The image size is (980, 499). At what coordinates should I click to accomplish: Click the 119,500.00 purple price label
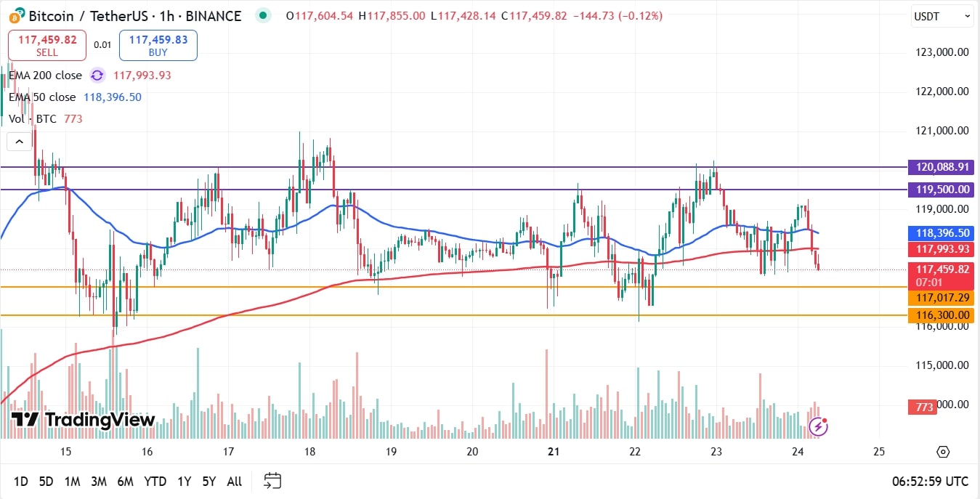point(941,190)
